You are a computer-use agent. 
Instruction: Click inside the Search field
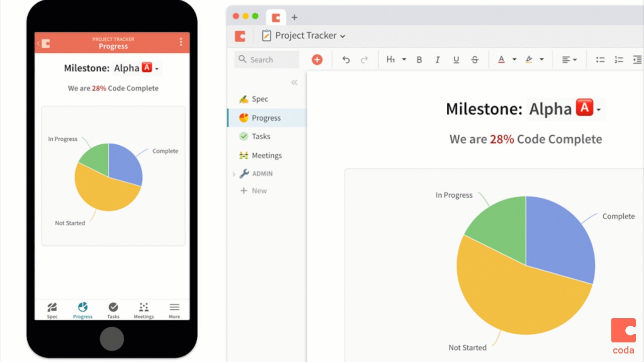point(267,59)
